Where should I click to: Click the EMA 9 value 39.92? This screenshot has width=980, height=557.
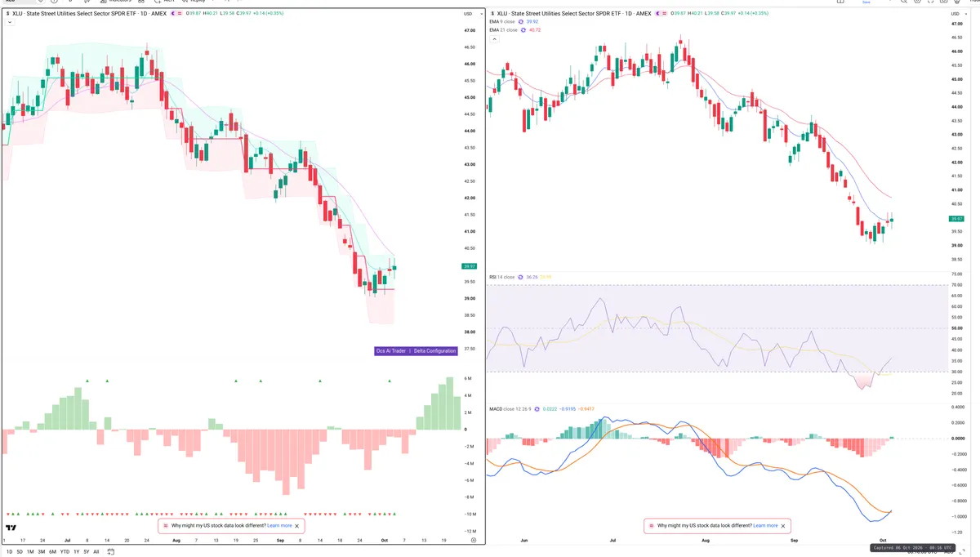pos(532,22)
